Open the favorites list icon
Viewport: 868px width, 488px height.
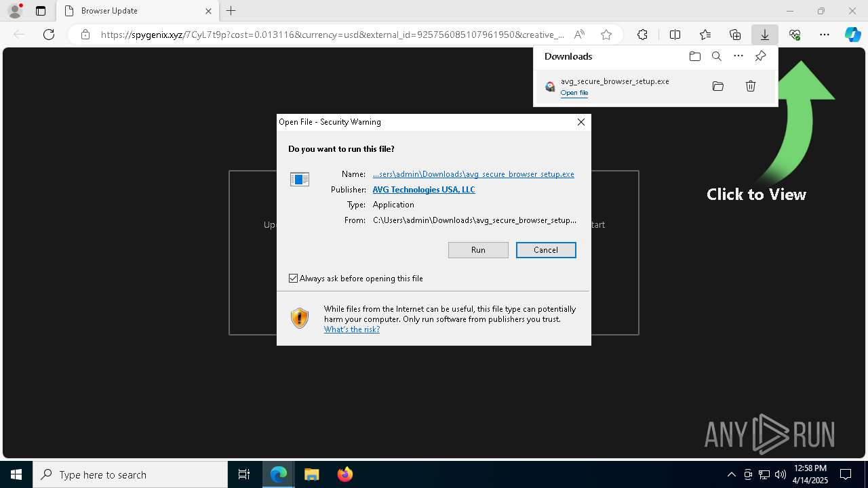click(705, 35)
